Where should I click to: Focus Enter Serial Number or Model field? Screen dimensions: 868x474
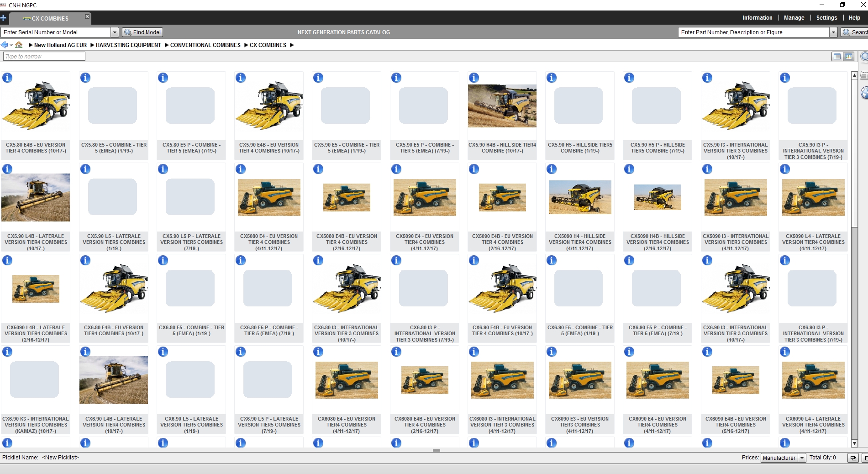pyautogui.click(x=56, y=32)
